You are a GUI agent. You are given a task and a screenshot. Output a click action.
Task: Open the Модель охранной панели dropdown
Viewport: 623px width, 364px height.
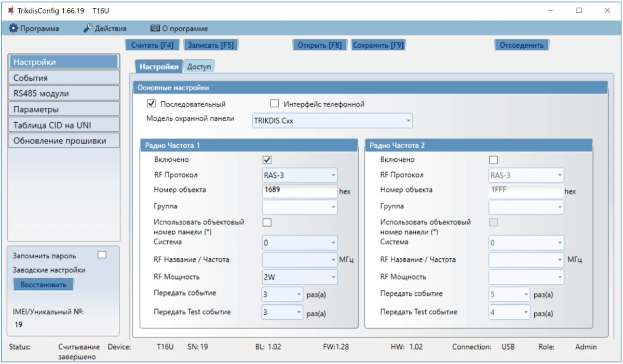point(332,121)
